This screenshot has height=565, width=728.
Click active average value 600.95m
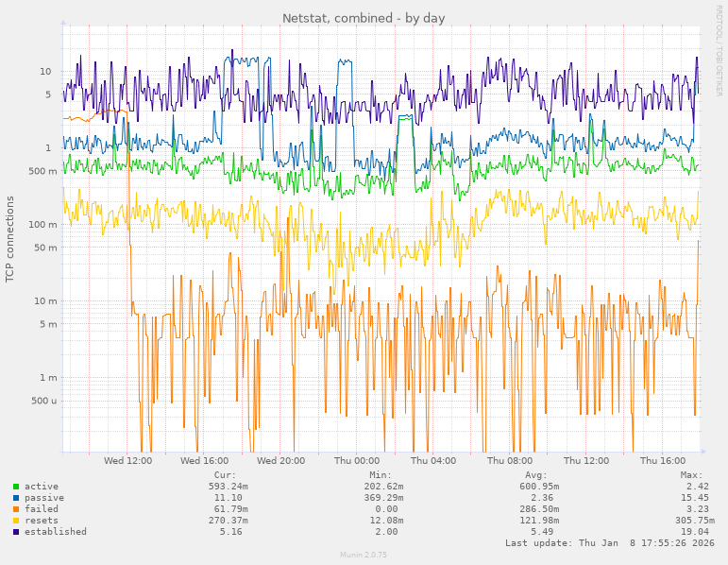pyautogui.click(x=539, y=487)
